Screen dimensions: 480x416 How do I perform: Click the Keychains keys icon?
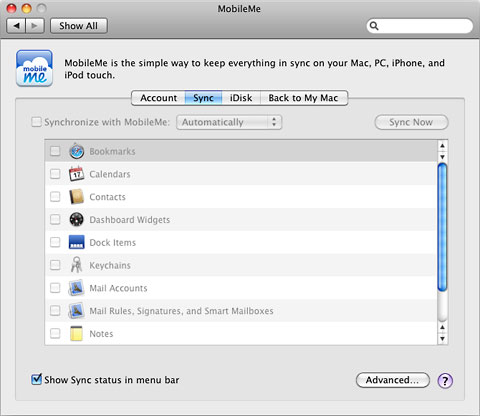(76, 265)
